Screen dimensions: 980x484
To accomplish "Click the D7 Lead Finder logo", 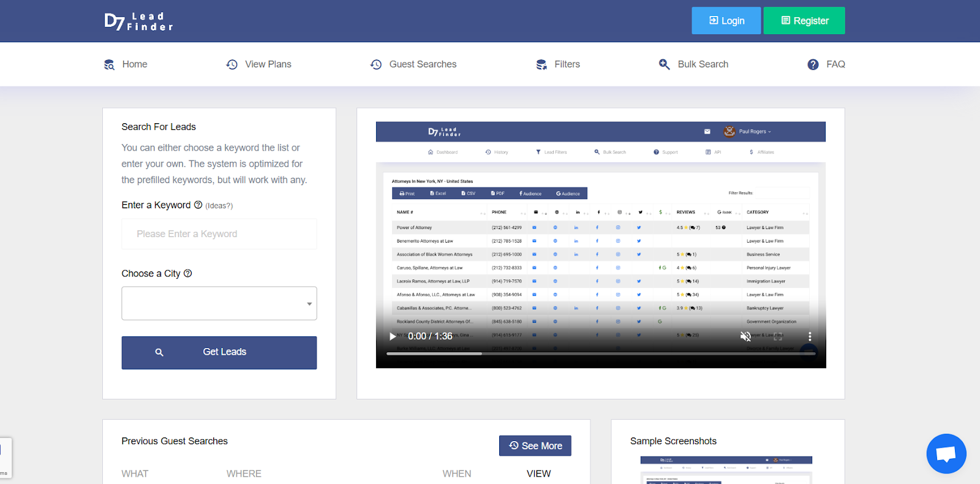I will tap(138, 21).
